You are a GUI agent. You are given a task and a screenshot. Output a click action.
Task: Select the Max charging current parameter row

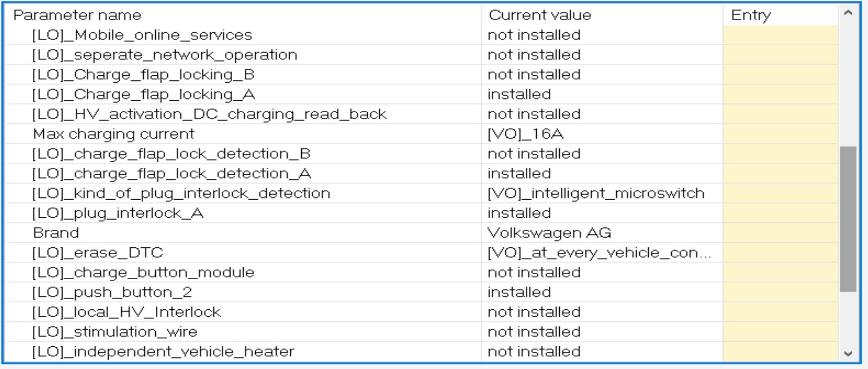point(114,134)
